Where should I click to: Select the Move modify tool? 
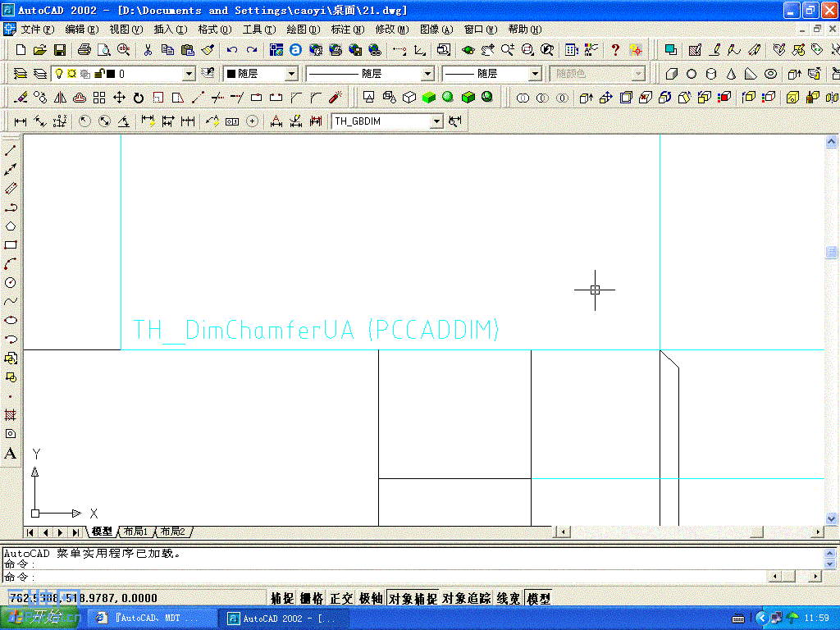click(119, 98)
